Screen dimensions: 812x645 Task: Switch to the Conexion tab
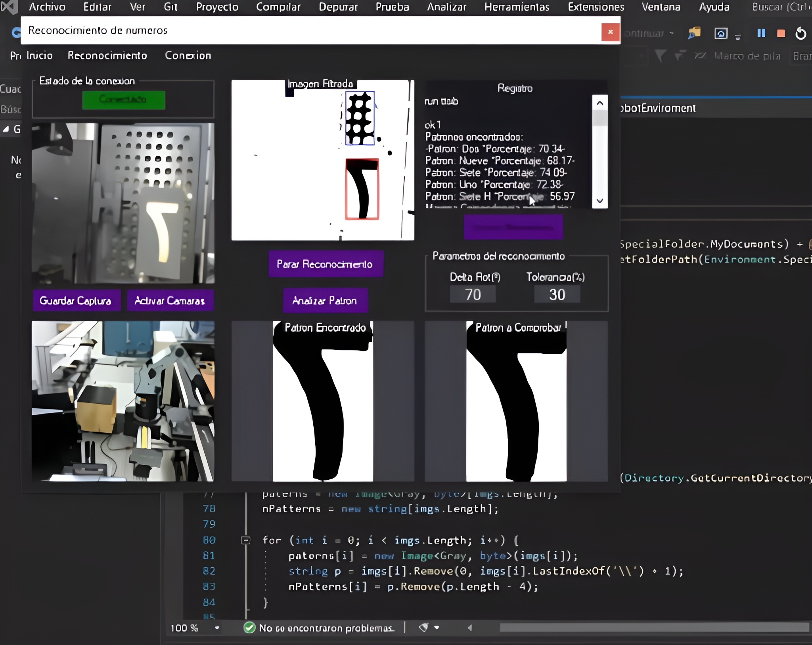tap(188, 55)
